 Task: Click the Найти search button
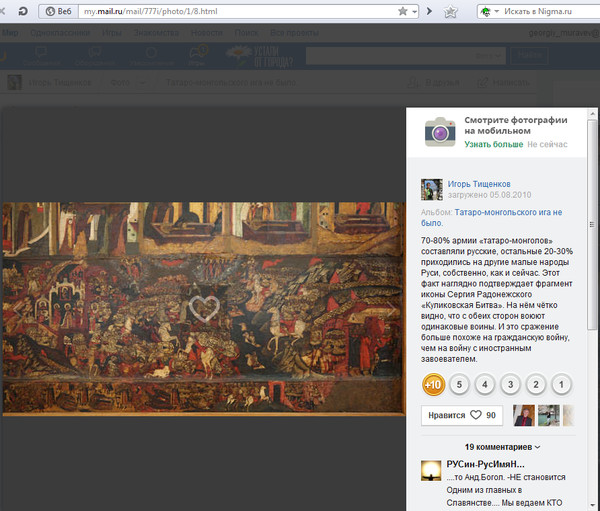point(530,56)
